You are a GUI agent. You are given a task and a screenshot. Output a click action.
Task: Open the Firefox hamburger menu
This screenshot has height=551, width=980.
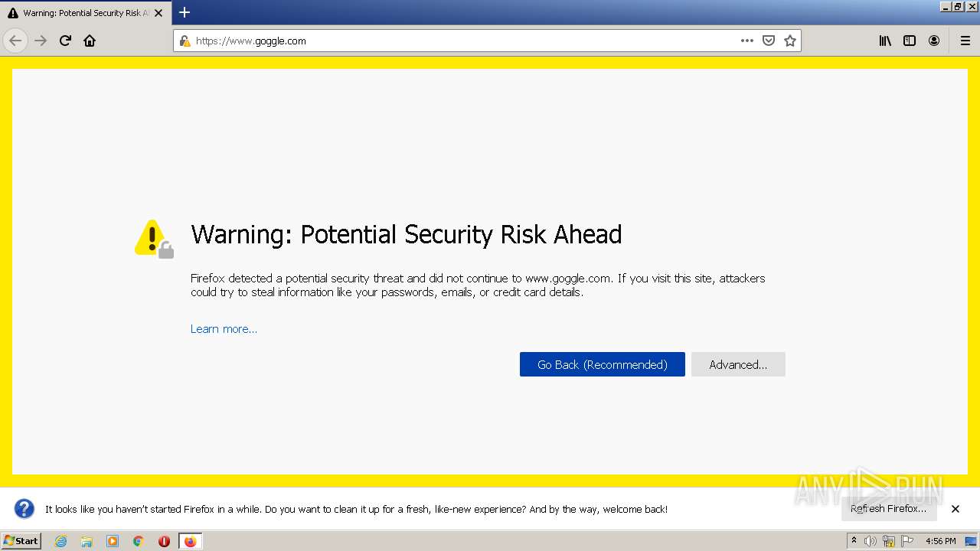965,41
